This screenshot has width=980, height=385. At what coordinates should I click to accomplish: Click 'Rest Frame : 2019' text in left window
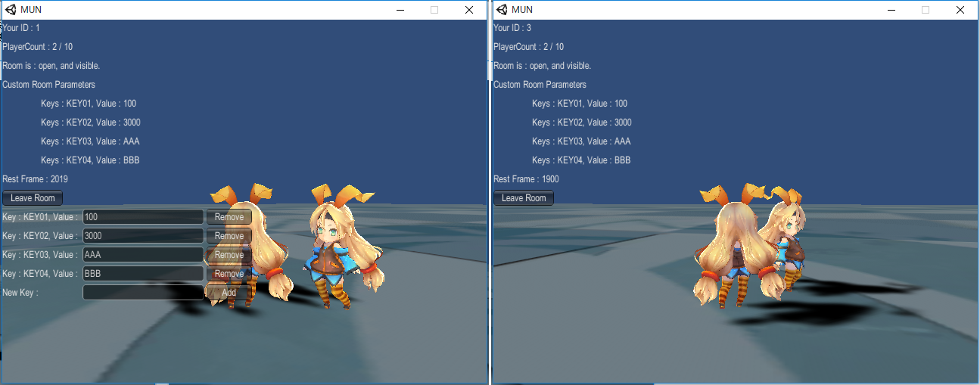coord(36,179)
